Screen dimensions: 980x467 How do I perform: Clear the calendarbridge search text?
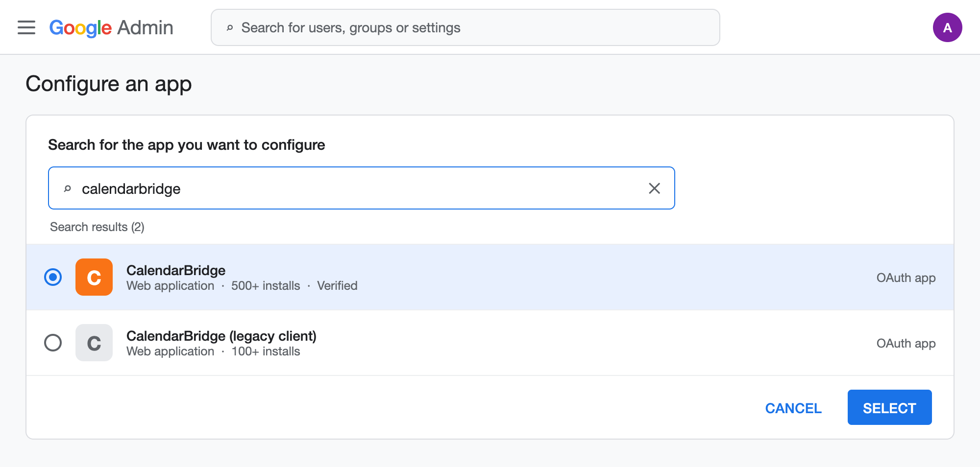pyautogui.click(x=654, y=188)
